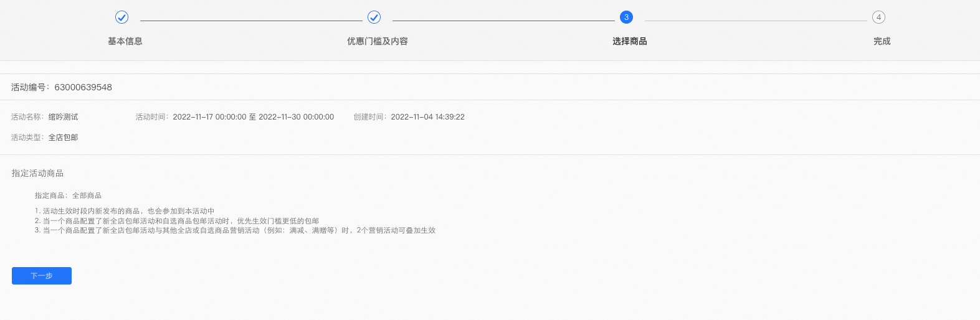Click note 2 about 优先生效门槛更低的包邮

[177, 221]
